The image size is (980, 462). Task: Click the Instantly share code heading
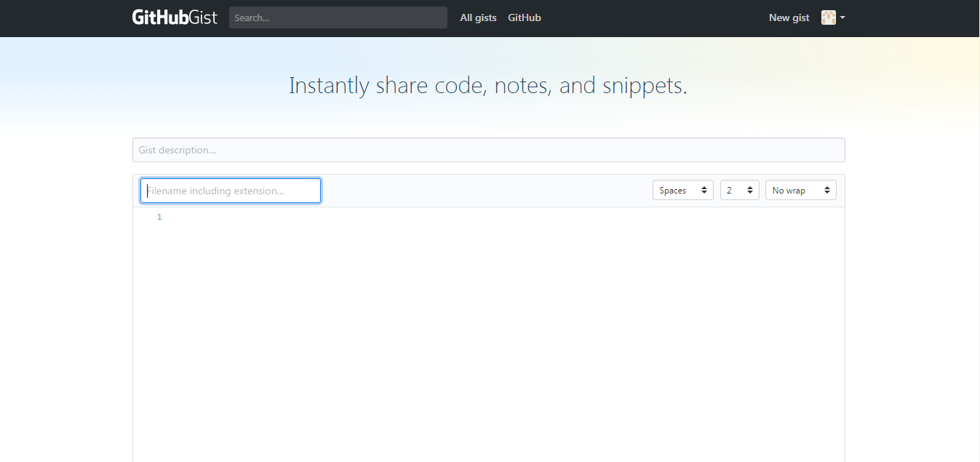coord(488,85)
